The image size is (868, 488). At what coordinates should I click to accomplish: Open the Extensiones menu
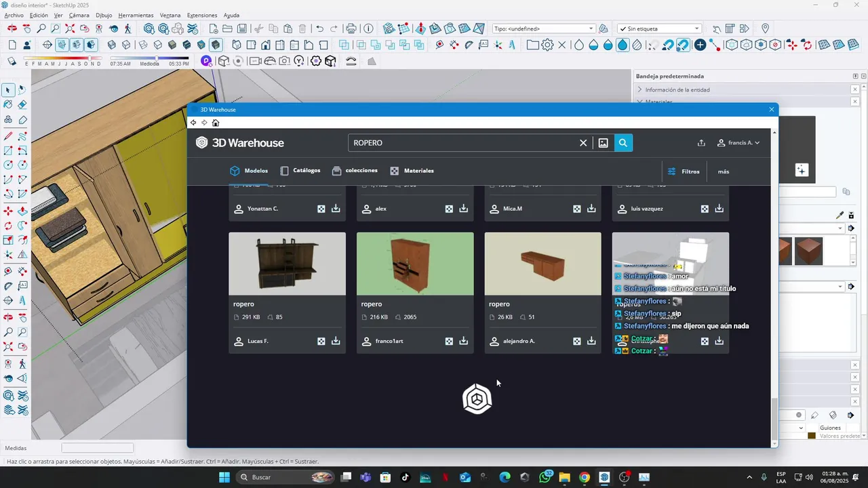(202, 15)
